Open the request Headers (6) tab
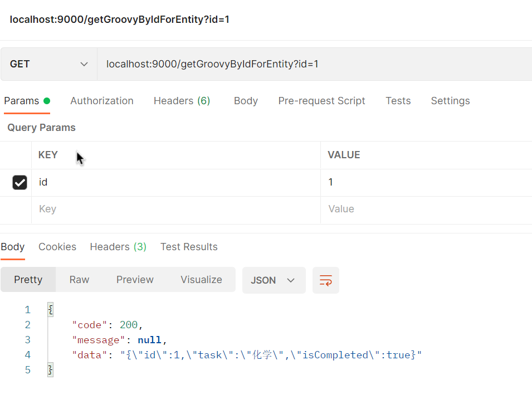This screenshot has height=414, width=532. (x=182, y=101)
